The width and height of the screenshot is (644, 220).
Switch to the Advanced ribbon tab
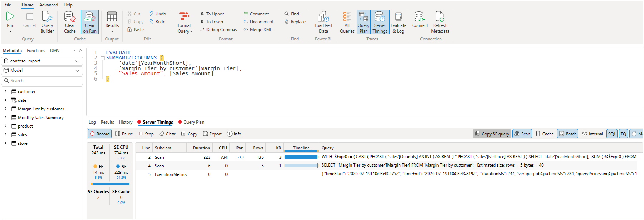[x=49, y=5]
